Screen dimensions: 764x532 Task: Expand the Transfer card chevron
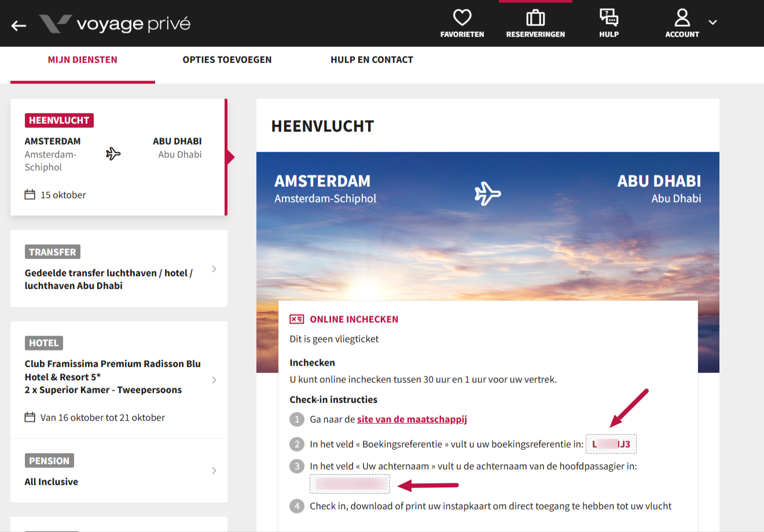tap(214, 269)
